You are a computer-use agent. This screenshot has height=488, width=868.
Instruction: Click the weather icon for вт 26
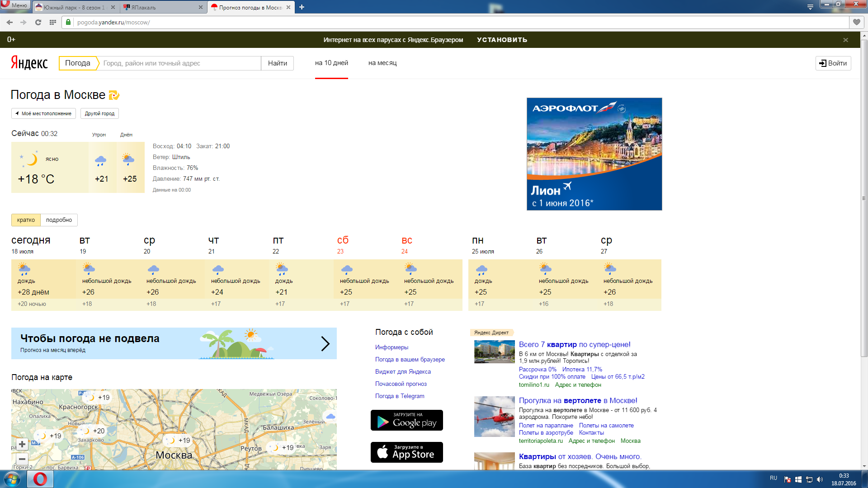(545, 269)
